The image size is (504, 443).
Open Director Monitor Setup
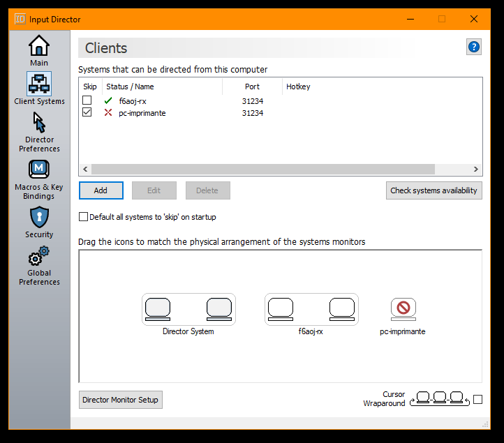[121, 400]
